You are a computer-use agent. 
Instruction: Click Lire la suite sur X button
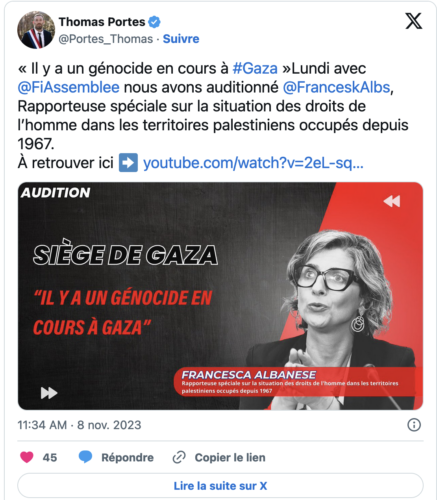[220, 486]
